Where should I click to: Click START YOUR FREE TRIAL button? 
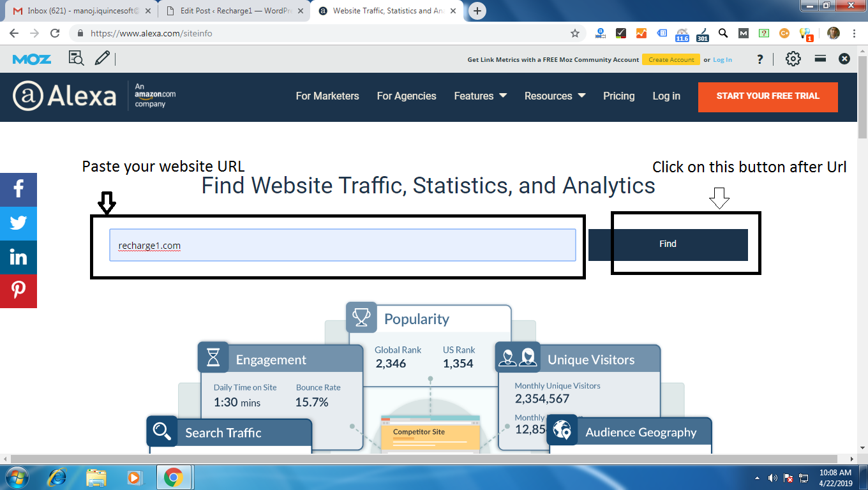(768, 96)
